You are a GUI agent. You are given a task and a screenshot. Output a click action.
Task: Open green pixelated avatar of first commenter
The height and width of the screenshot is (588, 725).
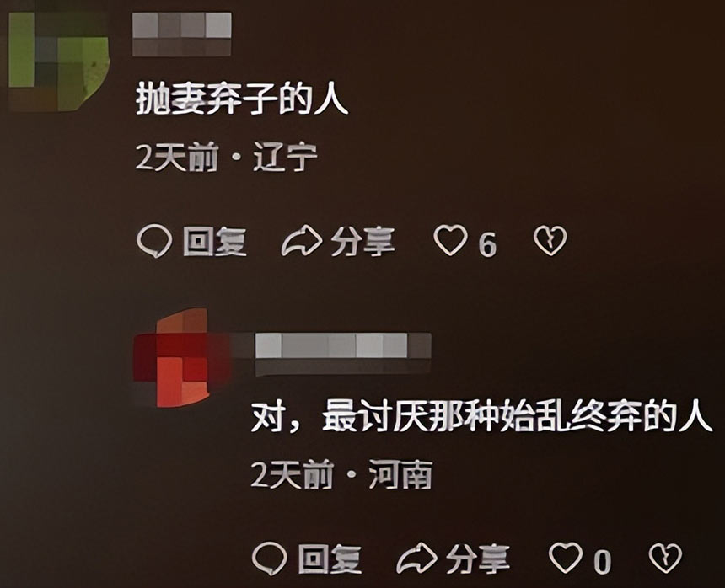[59, 61]
